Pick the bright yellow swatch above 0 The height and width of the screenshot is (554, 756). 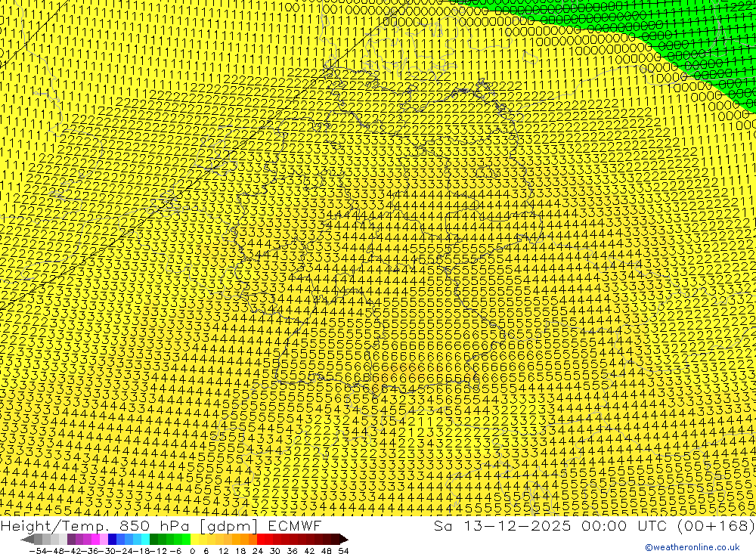[194, 539]
